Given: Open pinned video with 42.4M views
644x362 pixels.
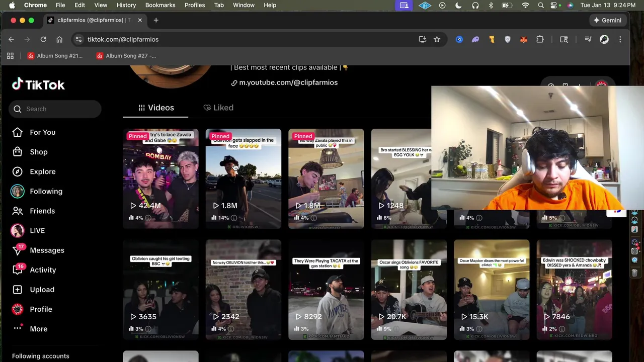Looking at the screenshot, I should click(161, 178).
